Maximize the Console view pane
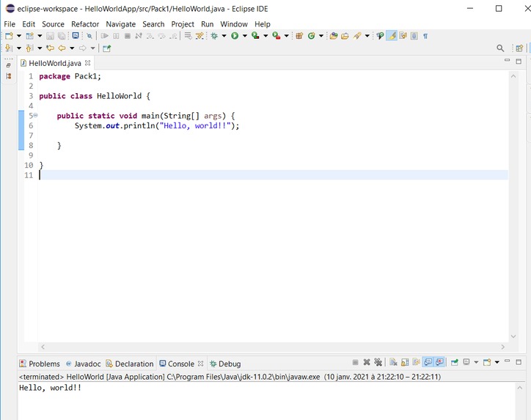Screen dimensions: 531x420 point(519,362)
